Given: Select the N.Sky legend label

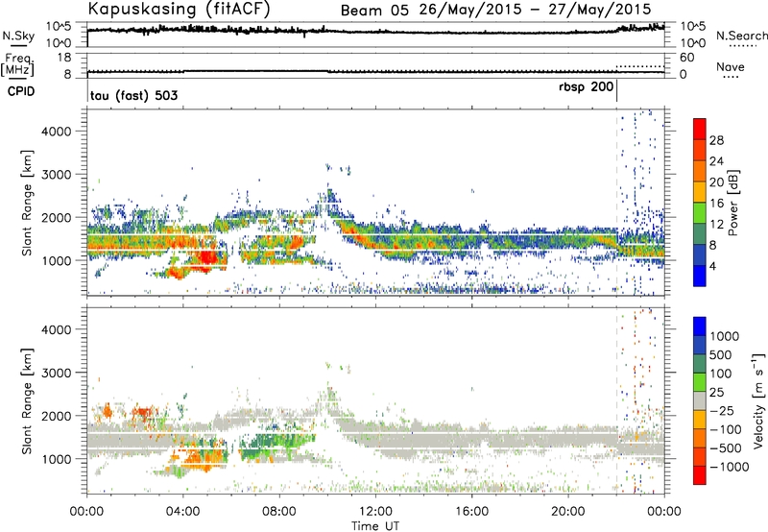Looking at the screenshot, I should point(18,36).
